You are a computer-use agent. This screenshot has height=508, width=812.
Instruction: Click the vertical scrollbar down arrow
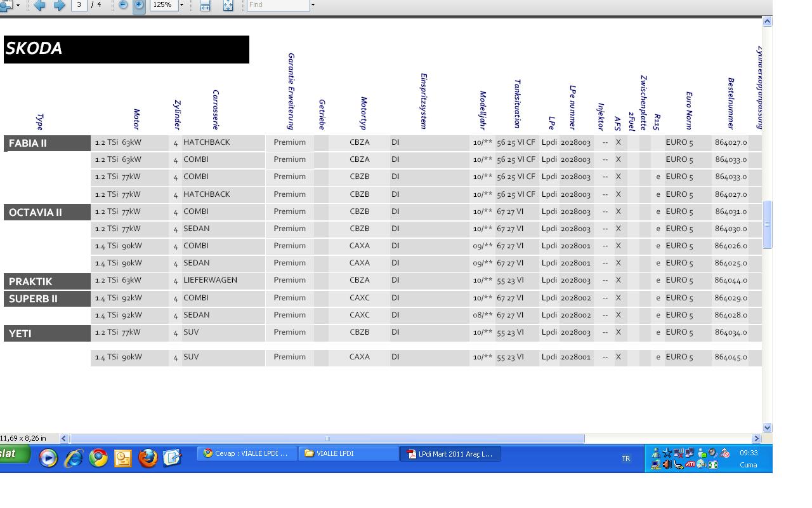[767, 428]
